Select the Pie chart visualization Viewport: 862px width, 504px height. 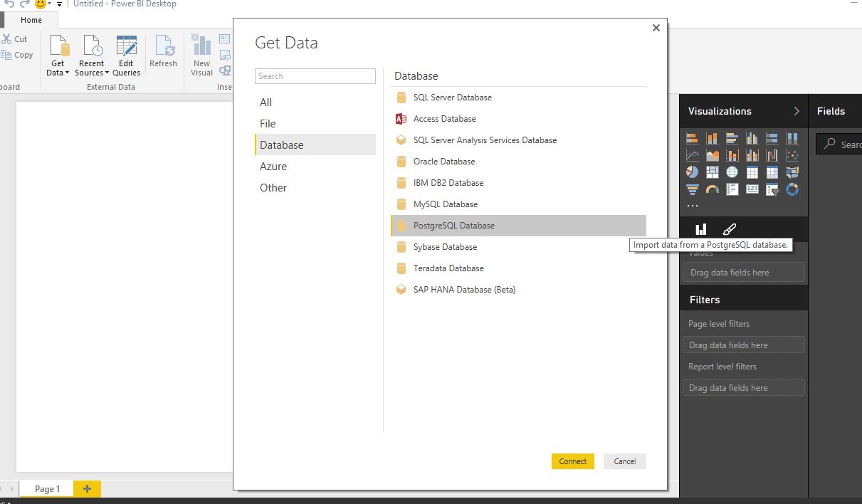[x=693, y=172]
